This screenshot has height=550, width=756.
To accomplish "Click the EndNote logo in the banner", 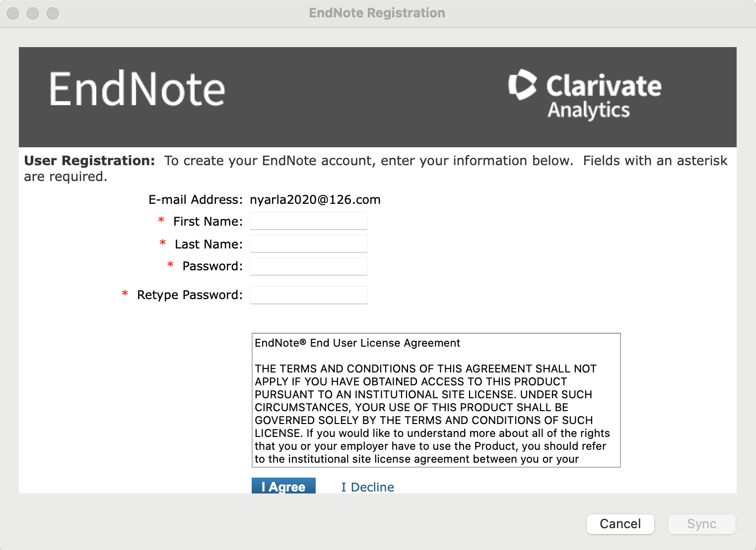I will pos(137,90).
